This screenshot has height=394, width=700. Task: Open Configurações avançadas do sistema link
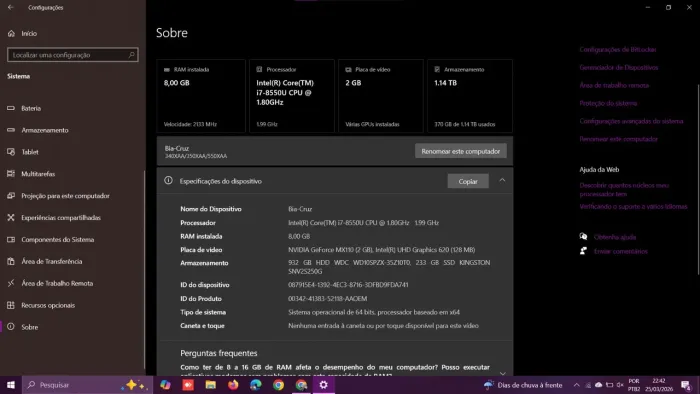(631, 121)
